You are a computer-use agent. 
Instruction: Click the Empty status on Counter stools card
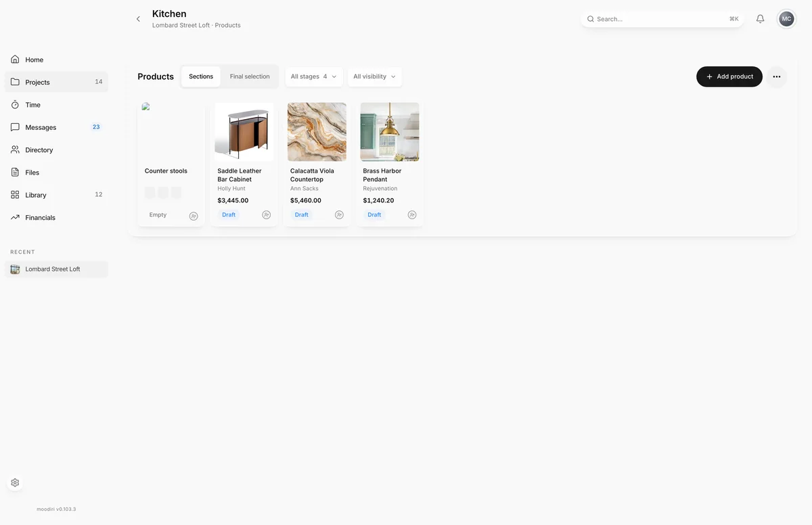(158, 214)
